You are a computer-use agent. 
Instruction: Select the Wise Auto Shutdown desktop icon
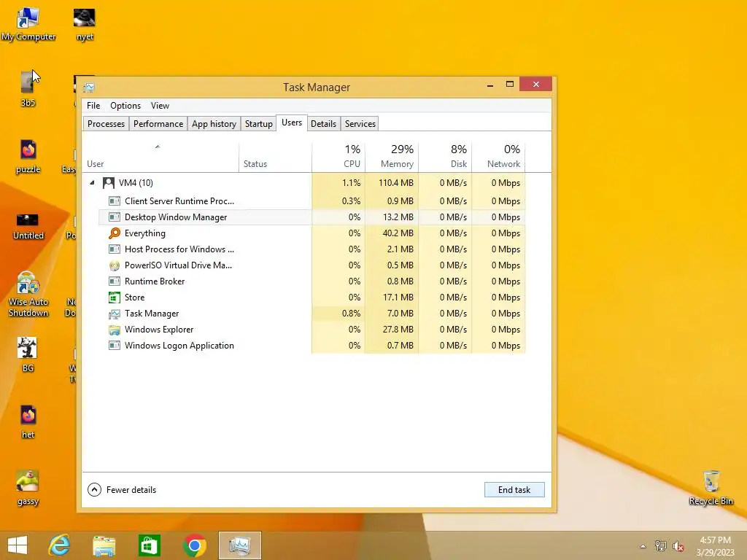point(28,294)
